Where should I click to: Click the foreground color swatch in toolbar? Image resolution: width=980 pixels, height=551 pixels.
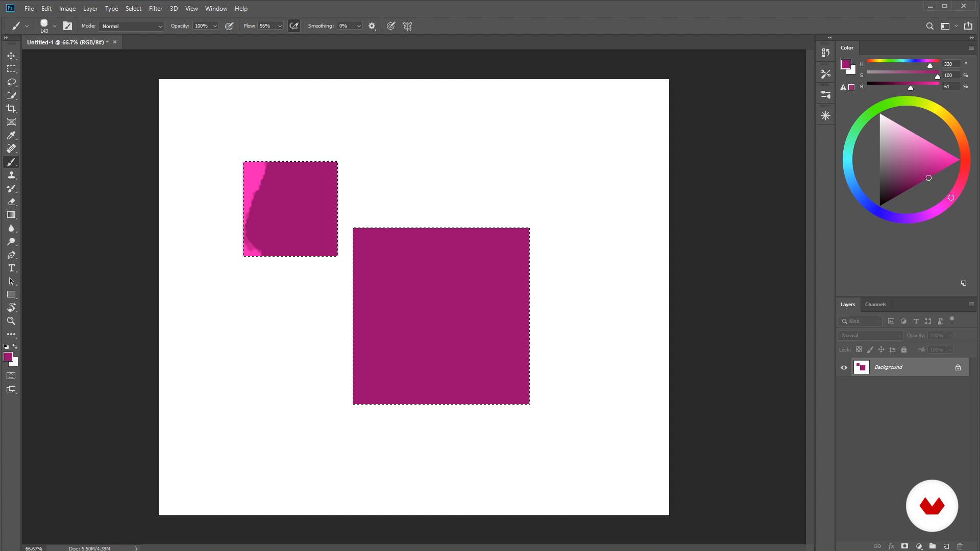(x=8, y=357)
